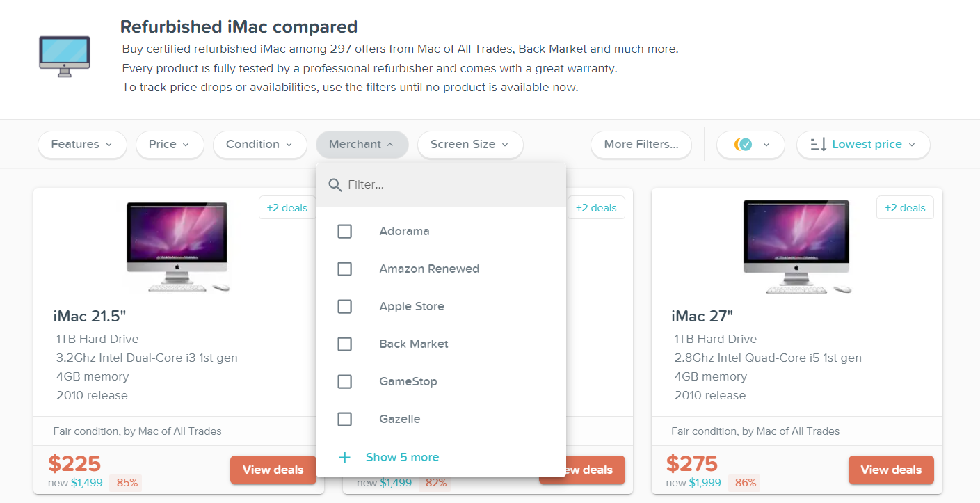The image size is (980, 503).
Task: Click the iMac 27" product image
Action: click(796, 246)
